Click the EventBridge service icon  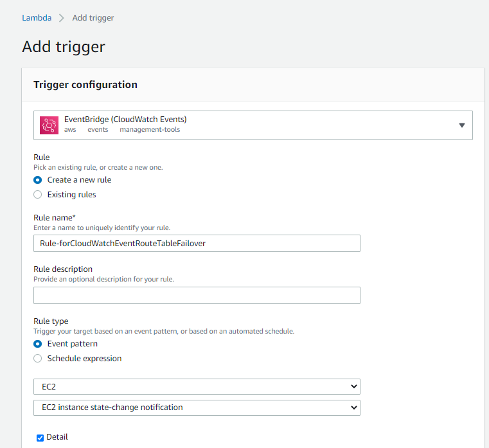(49, 125)
